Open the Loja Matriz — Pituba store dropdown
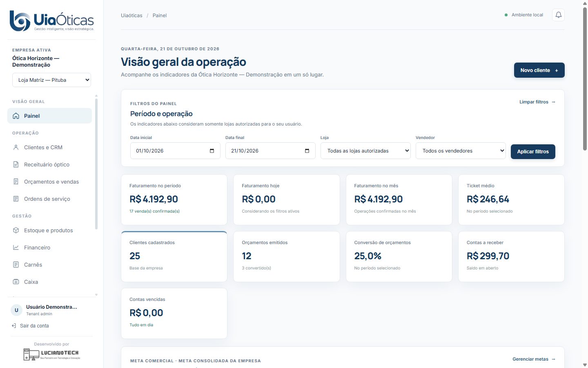This screenshot has width=588, height=368. [51, 80]
